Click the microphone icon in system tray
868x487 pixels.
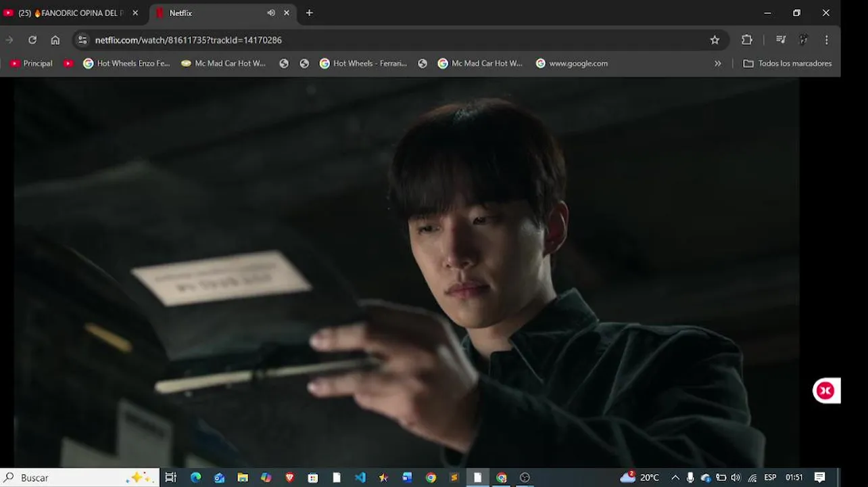point(690,478)
